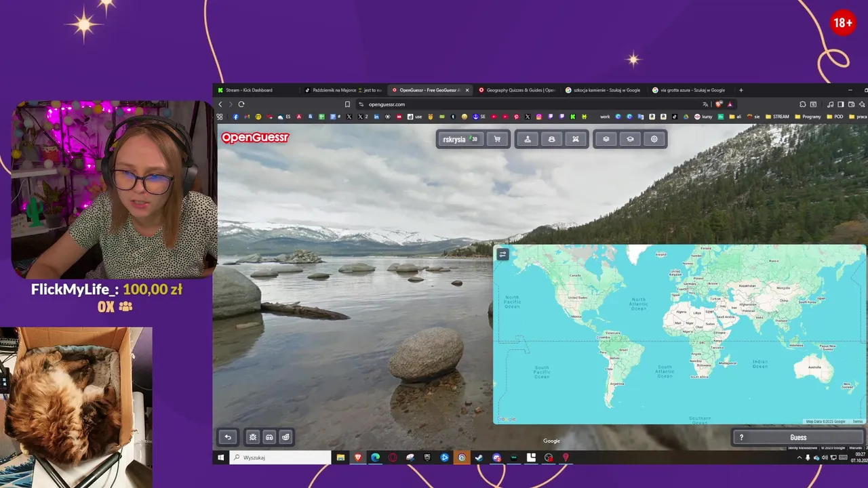868x488 pixels.
Task: Close the OpenGuessr browser tab
Action: tap(467, 90)
